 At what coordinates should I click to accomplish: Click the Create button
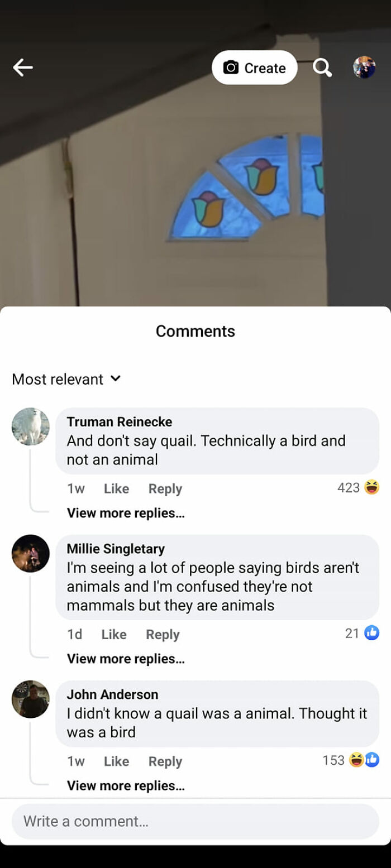254,67
